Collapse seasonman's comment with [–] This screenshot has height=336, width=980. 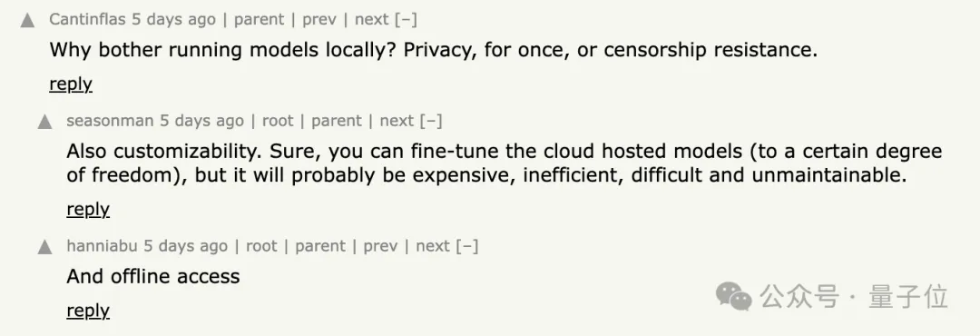(431, 120)
